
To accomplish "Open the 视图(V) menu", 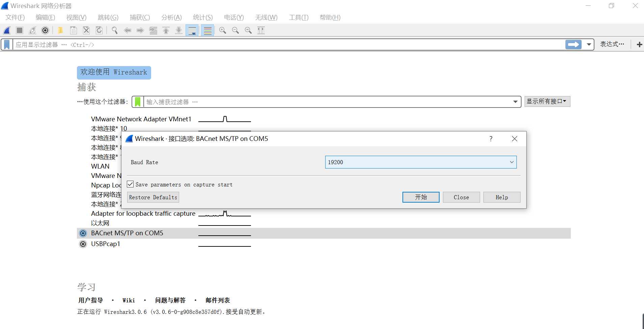I will (76, 18).
